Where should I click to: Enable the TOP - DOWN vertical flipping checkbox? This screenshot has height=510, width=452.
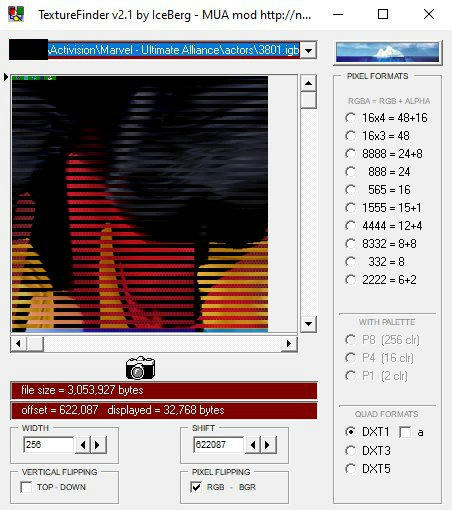pyautogui.click(x=26, y=487)
